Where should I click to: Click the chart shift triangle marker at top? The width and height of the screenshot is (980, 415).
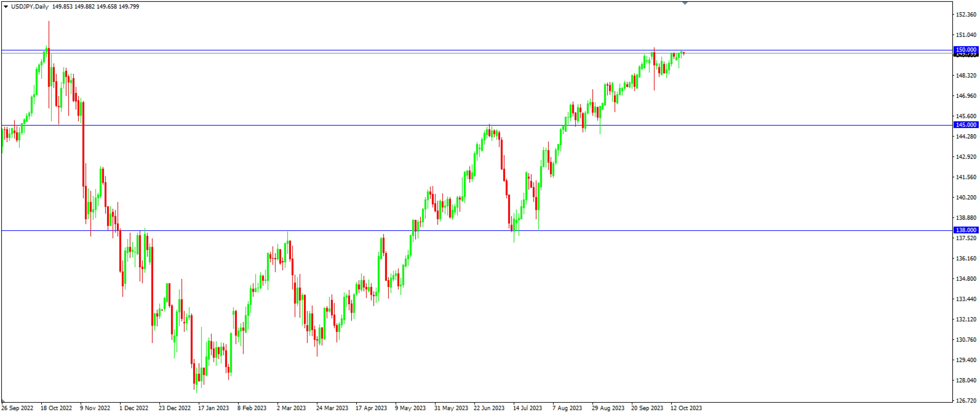(685, 3)
